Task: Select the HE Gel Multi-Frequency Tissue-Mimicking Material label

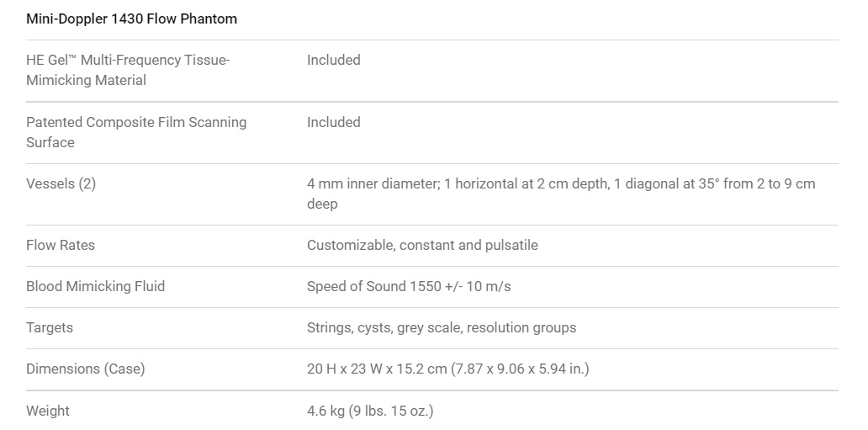Action: coord(128,70)
